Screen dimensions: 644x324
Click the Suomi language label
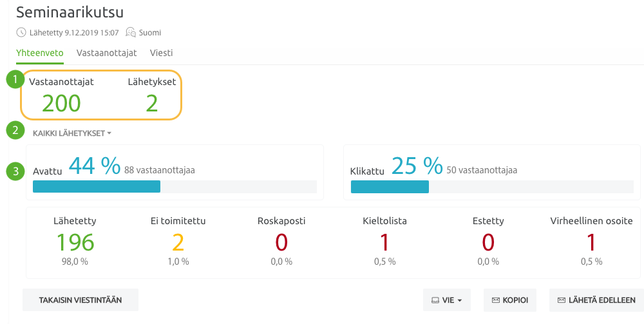coord(150,32)
